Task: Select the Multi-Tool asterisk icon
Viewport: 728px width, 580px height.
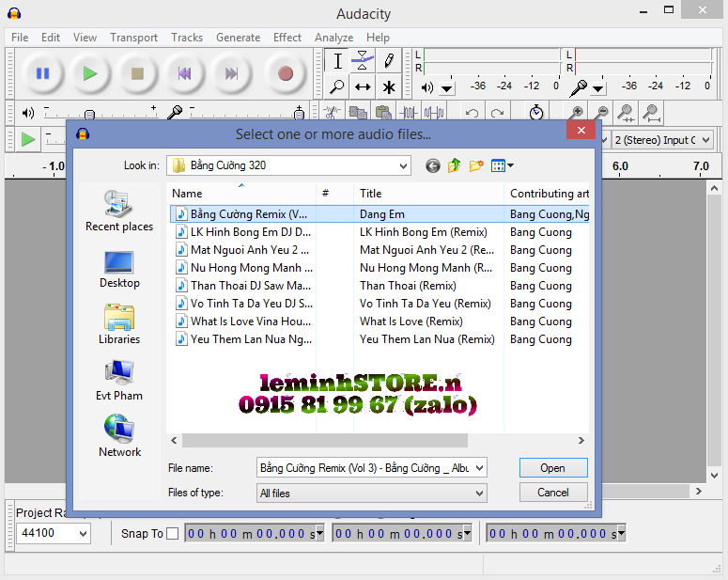Action: click(389, 86)
